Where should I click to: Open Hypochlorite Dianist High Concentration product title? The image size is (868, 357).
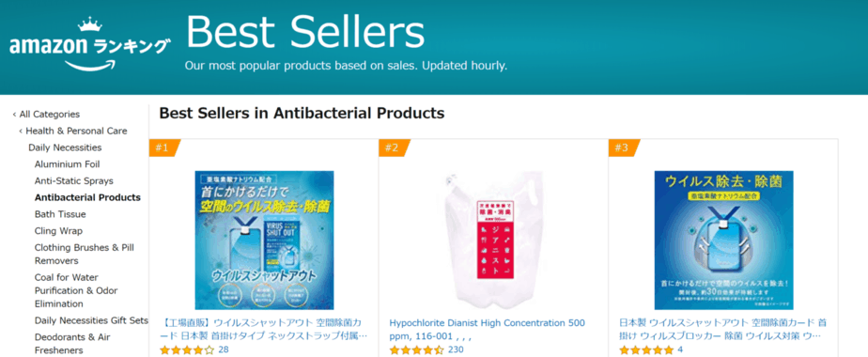tap(488, 329)
